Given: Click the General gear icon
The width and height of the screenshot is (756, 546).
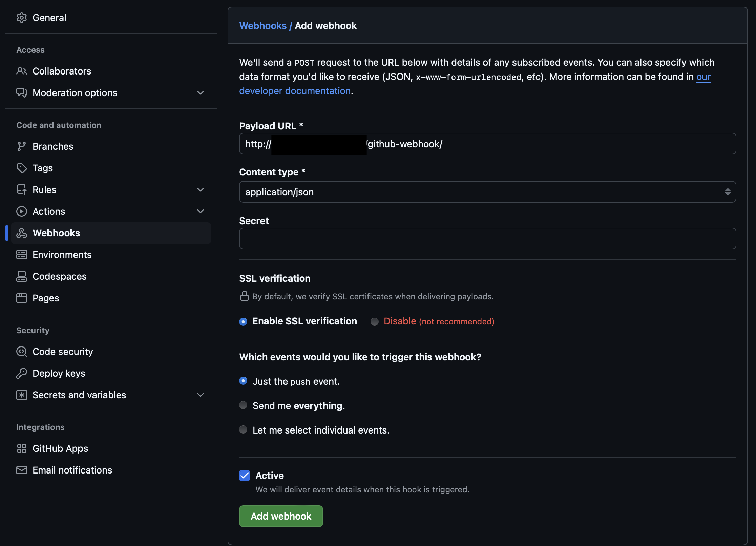Looking at the screenshot, I should 22,18.
